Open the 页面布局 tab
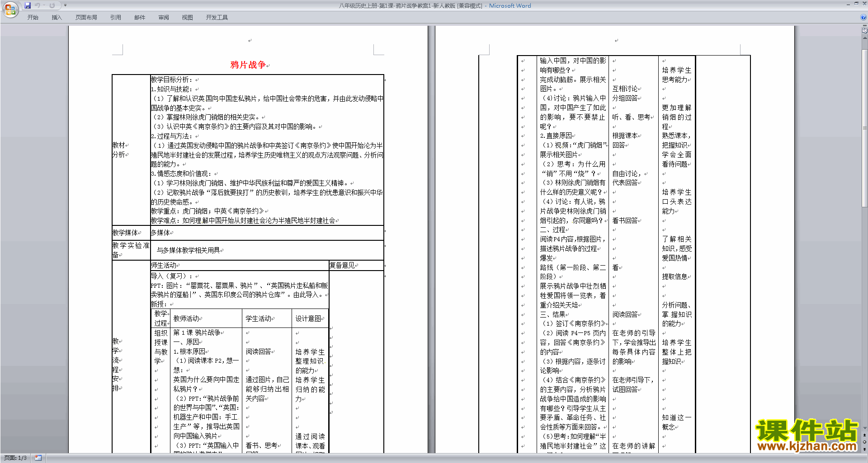 point(86,17)
